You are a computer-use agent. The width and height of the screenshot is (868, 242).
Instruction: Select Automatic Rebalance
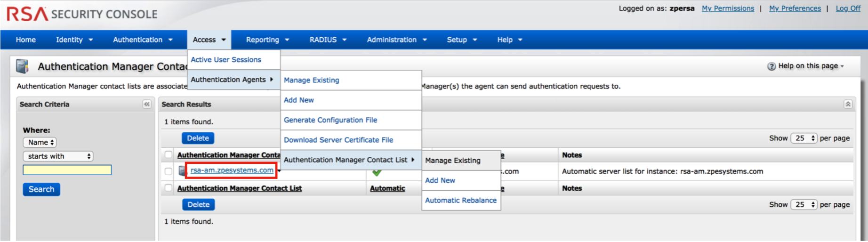click(x=461, y=200)
